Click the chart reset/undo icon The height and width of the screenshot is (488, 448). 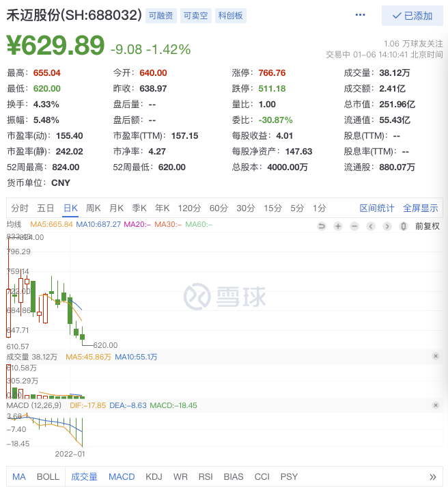(x=322, y=226)
